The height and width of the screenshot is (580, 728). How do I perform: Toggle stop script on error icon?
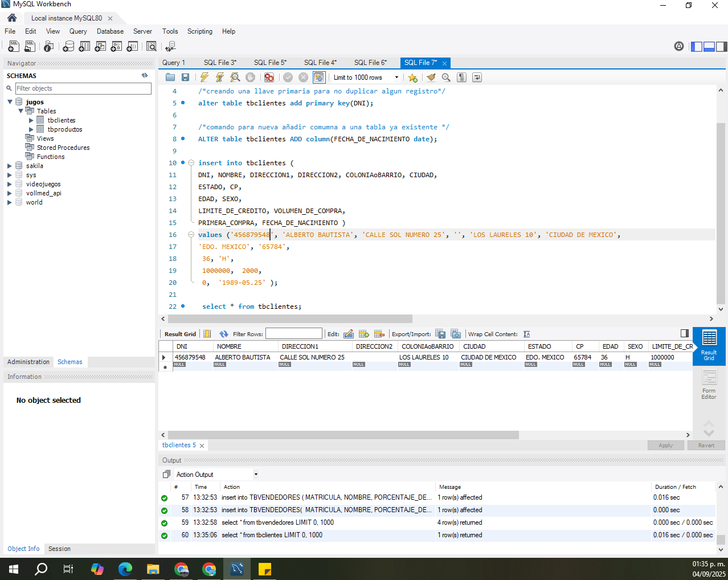pos(269,77)
